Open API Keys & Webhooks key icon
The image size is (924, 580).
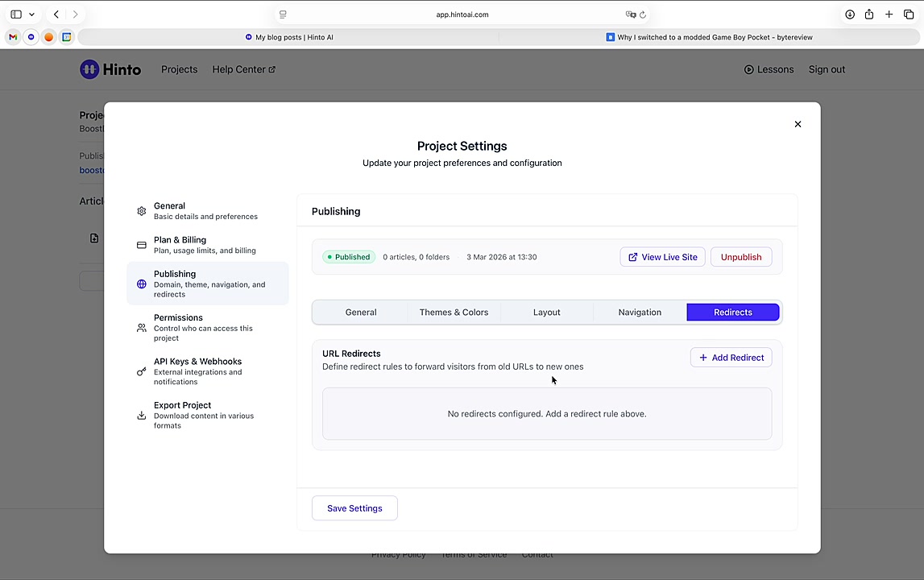[142, 371]
